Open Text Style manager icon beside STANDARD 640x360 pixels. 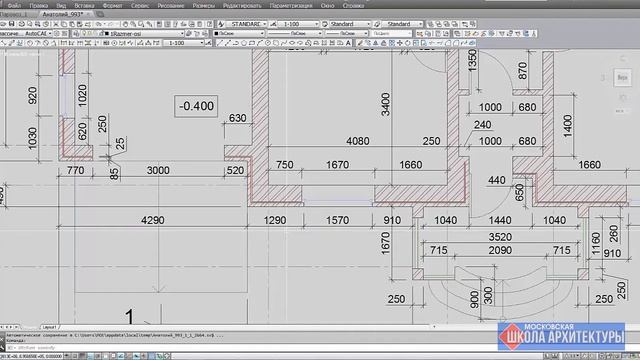tap(221, 24)
